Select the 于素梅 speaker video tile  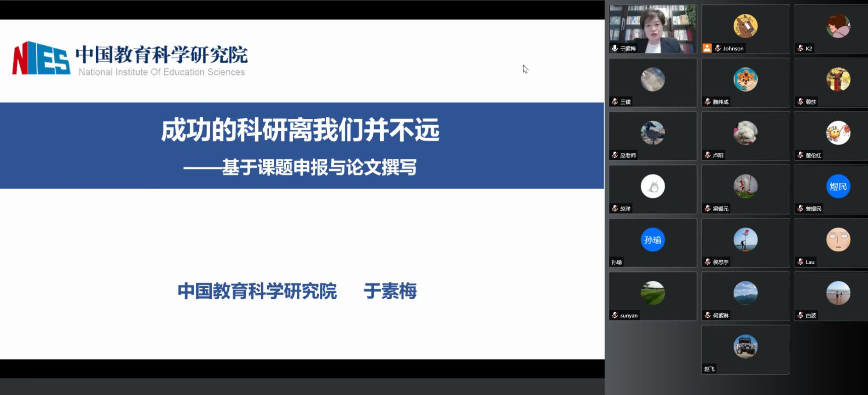[x=653, y=28]
